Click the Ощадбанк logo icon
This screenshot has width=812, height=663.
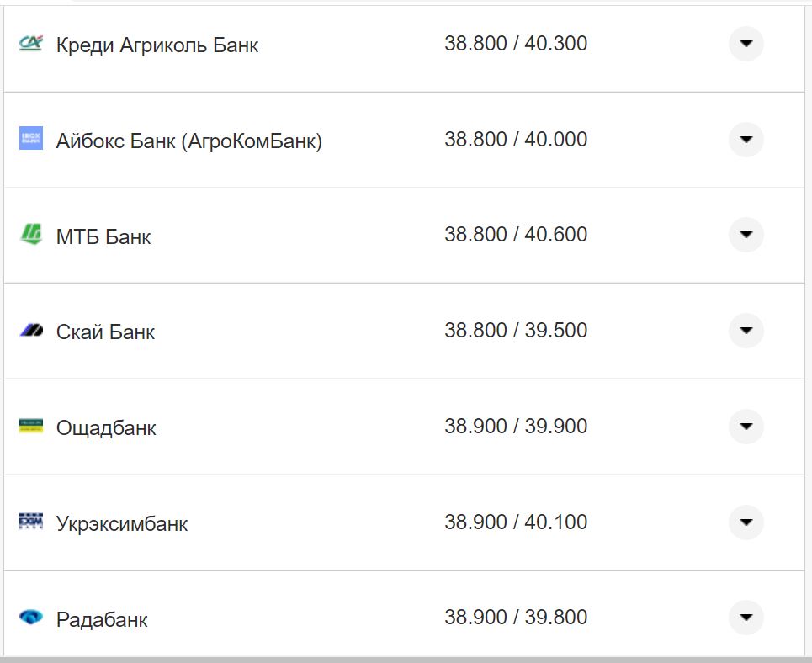point(30,427)
